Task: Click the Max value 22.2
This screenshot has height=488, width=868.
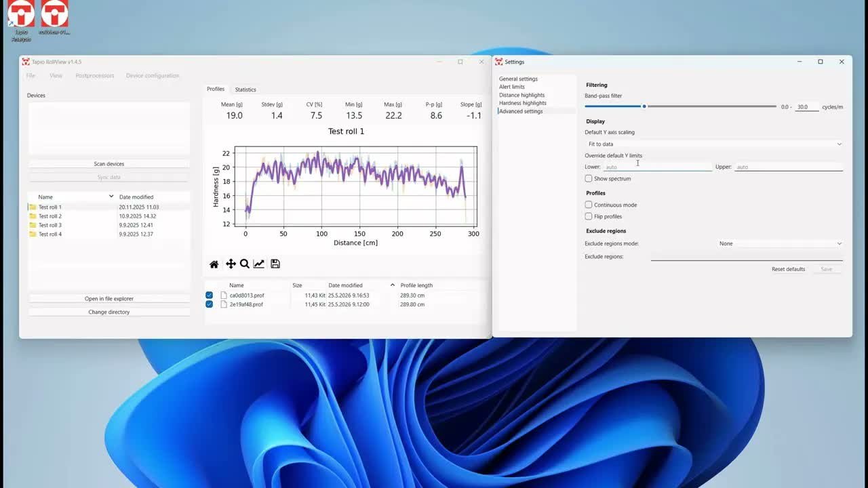Action: click(393, 116)
